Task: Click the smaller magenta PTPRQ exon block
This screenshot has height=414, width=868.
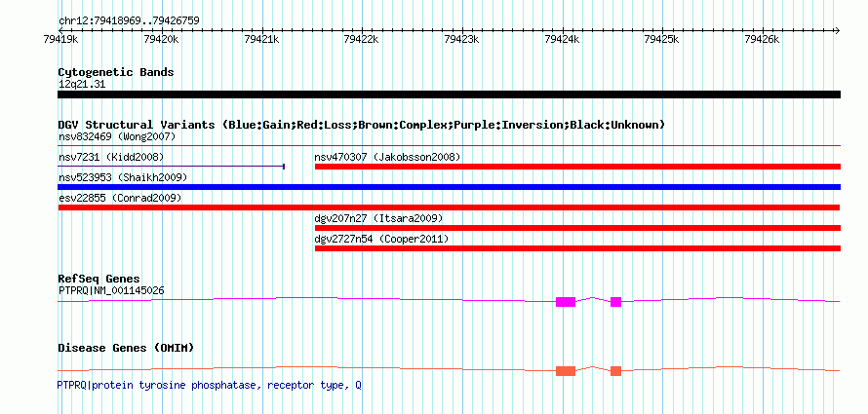Action: tap(615, 302)
